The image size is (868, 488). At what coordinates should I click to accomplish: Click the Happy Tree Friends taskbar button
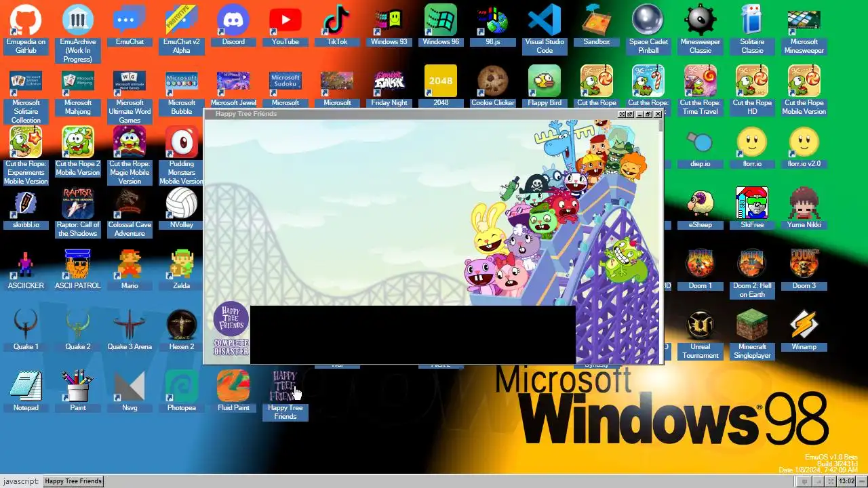[x=73, y=481]
